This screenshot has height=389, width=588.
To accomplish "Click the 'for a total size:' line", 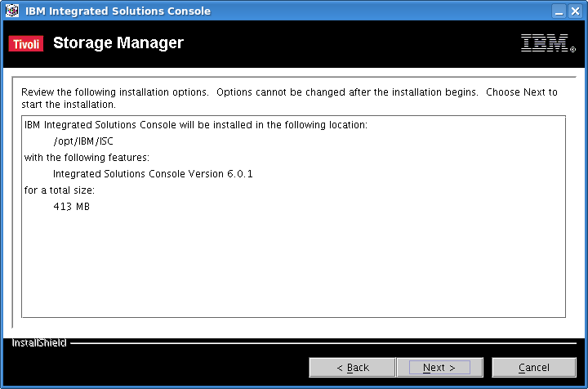I will 60,190.
